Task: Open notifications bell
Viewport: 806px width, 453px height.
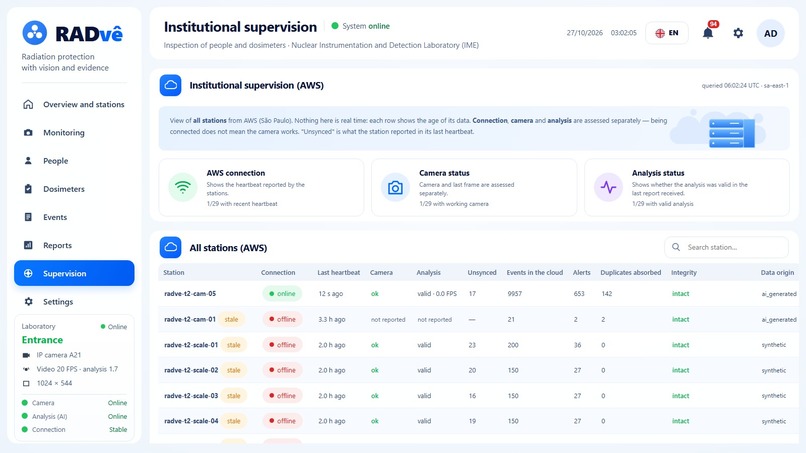Action: (x=708, y=33)
